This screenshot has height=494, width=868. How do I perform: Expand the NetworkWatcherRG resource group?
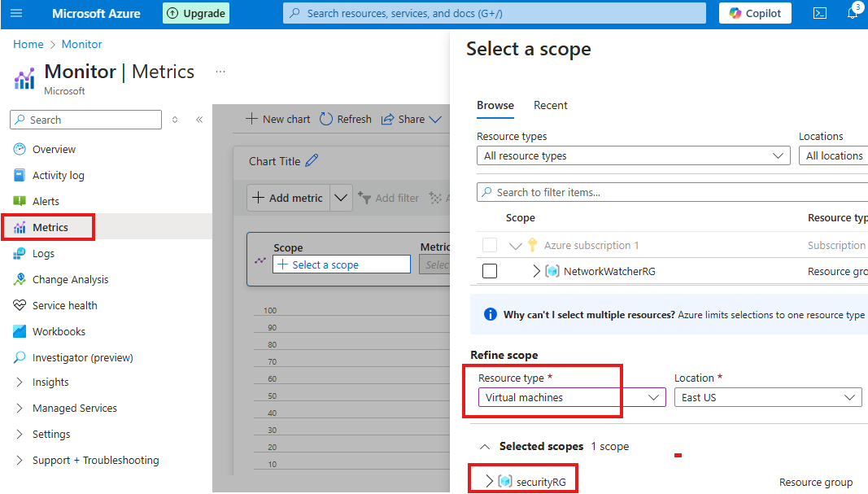click(536, 271)
